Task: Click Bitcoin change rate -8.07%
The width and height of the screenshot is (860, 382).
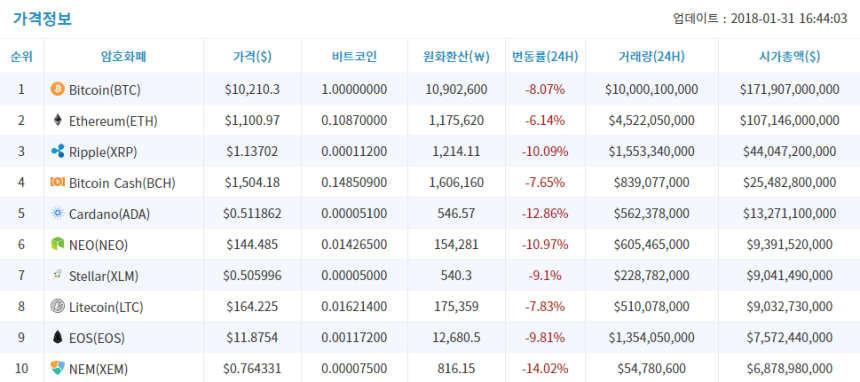Action: 545,89
